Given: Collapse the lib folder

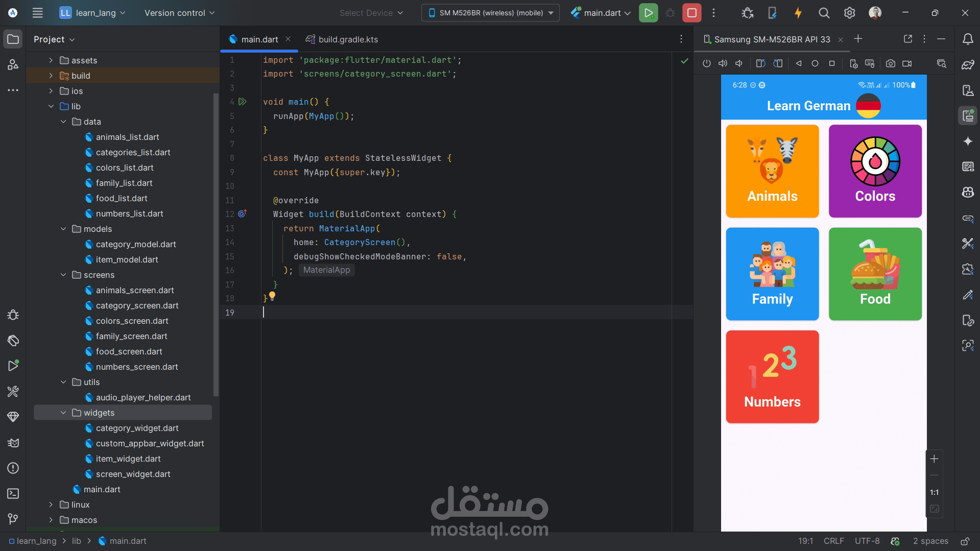Looking at the screenshot, I should click(x=51, y=106).
